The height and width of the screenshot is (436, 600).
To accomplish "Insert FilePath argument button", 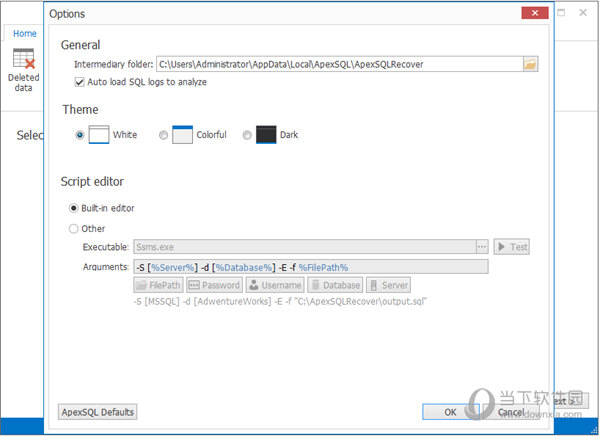I will click(x=158, y=285).
